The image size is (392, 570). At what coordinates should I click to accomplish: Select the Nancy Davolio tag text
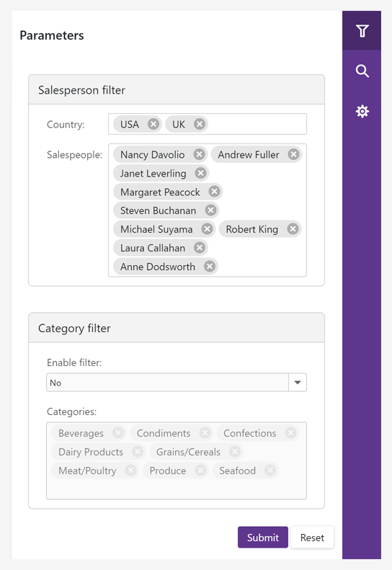pos(152,155)
